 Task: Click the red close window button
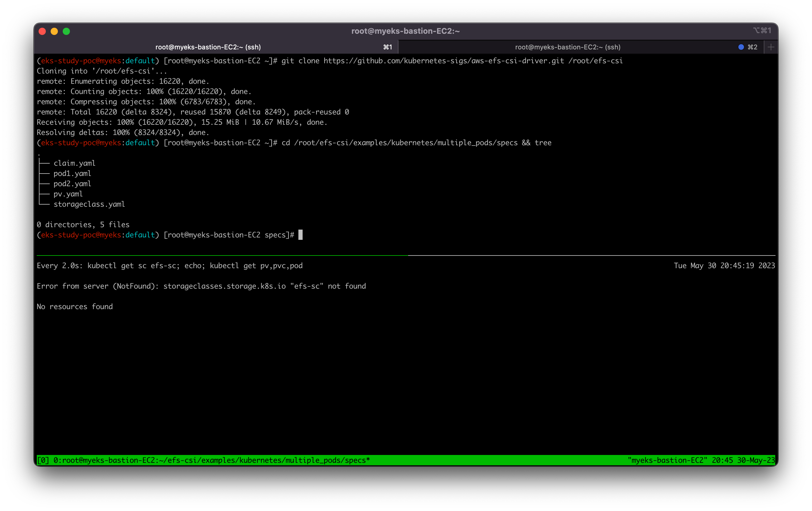pos(42,31)
